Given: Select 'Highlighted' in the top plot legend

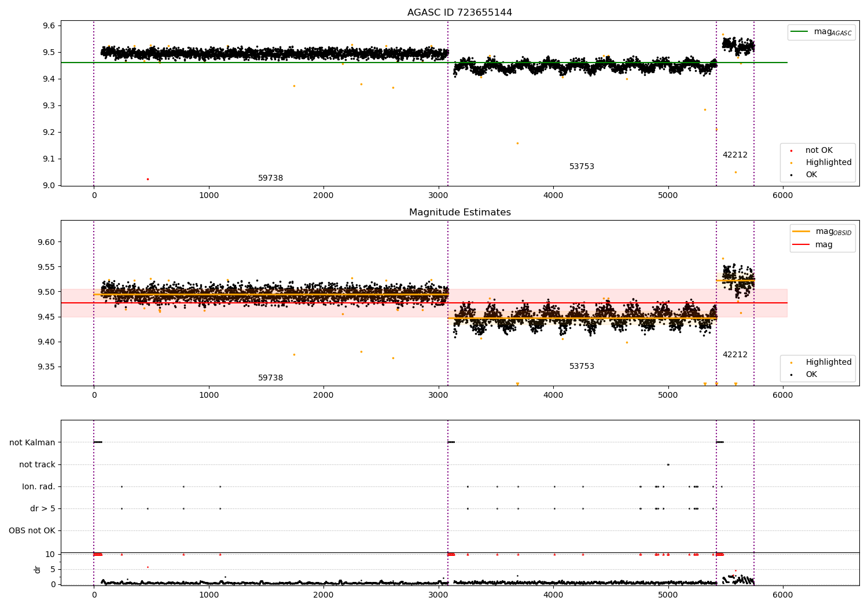Looking at the screenshot, I should click(829, 163).
